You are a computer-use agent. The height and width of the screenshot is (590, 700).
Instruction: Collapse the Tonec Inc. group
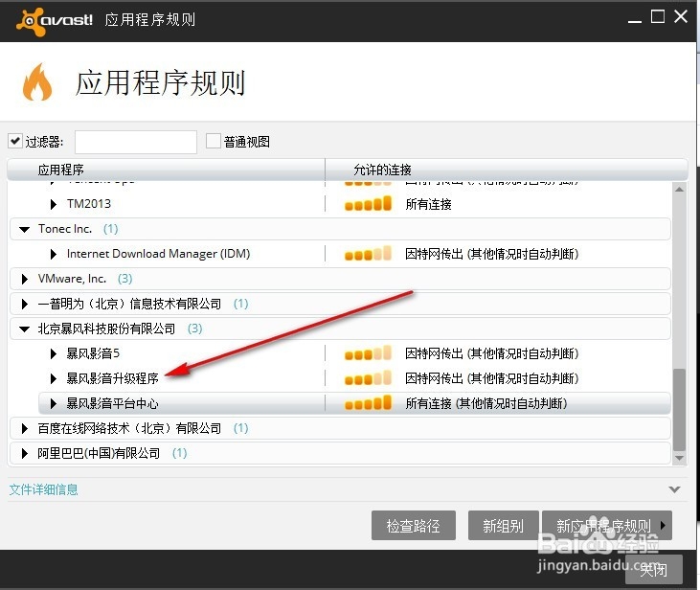(25, 230)
